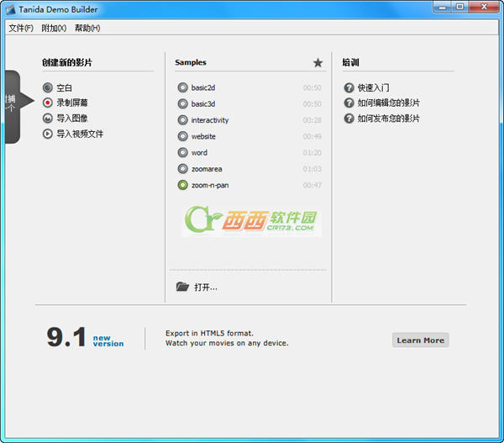The width and height of the screenshot is (504, 443).
Task: Open the 如何发布您的影片 tutorial link
Action: pos(389,118)
